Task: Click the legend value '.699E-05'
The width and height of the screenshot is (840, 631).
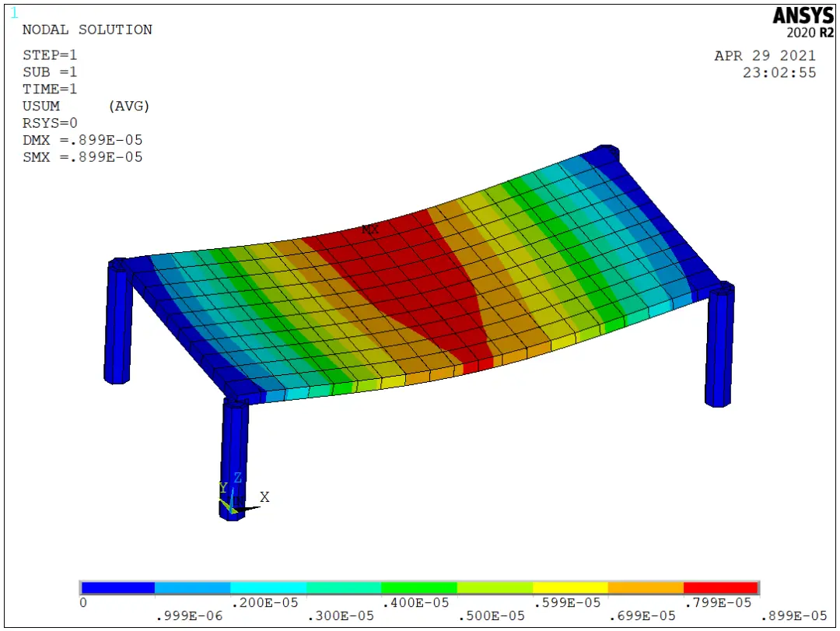Action: 643,616
